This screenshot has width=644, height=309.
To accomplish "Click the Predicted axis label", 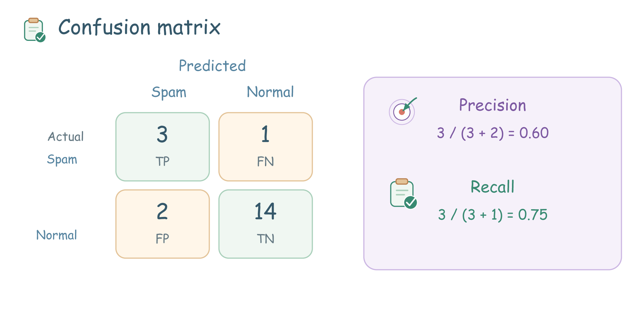I will (212, 66).
